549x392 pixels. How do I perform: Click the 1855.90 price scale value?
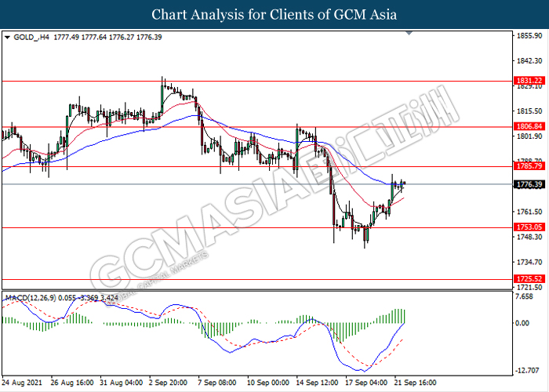[529, 36]
